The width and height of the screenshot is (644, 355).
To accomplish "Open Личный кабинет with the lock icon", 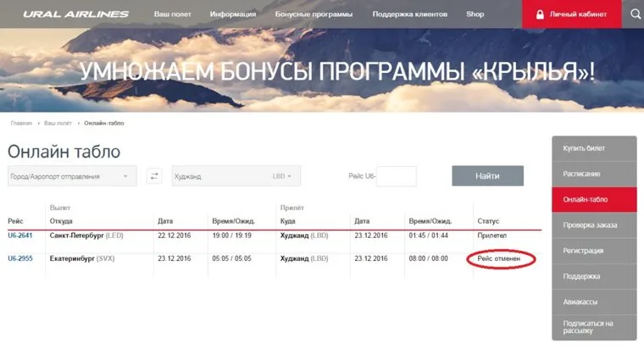I will (570, 14).
